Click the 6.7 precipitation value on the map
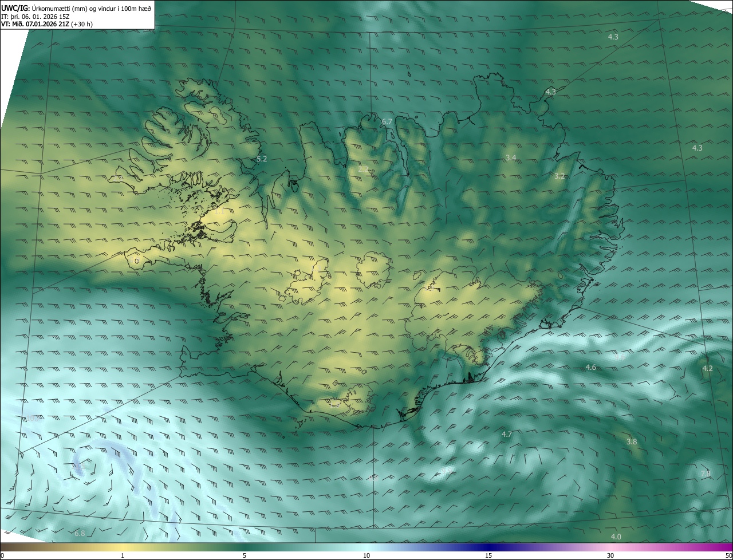The image size is (733, 560). 387,121
